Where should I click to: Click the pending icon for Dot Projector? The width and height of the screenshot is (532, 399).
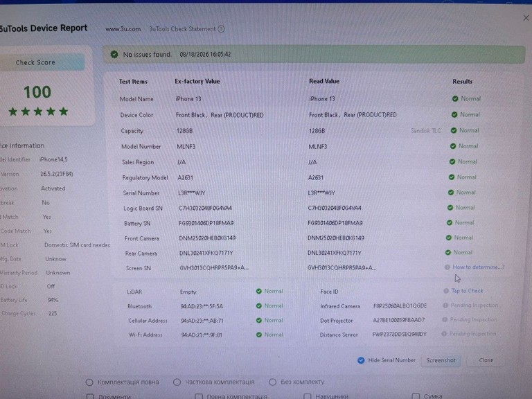point(445,319)
